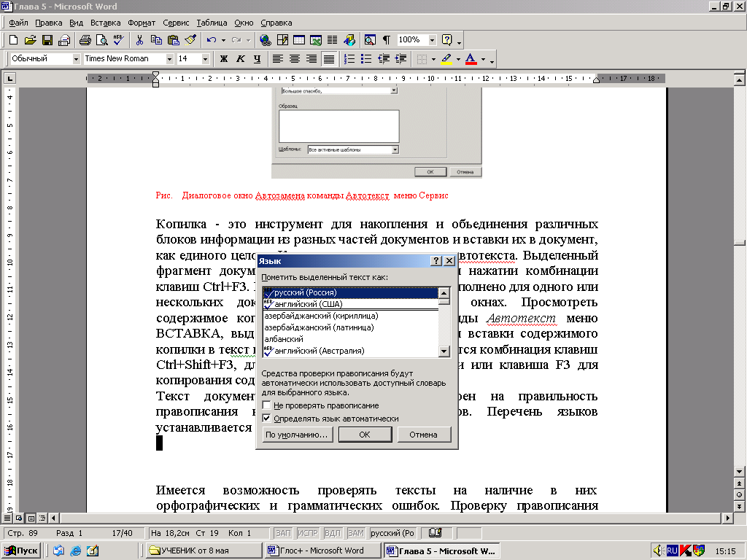
Task: Show the Document Map
Action: click(x=370, y=40)
